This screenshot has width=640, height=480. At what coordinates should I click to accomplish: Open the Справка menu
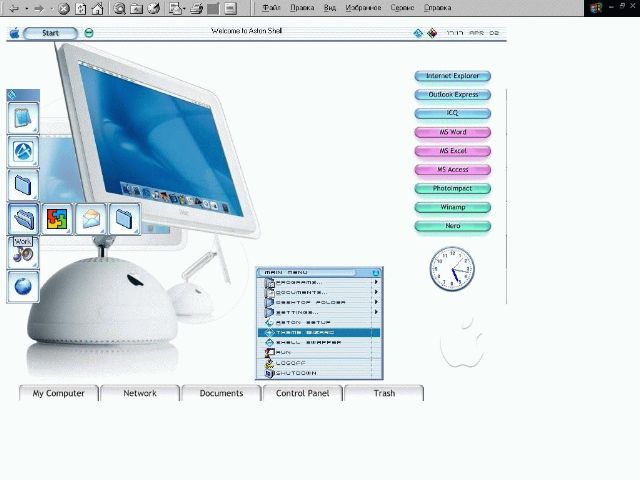coord(437,8)
